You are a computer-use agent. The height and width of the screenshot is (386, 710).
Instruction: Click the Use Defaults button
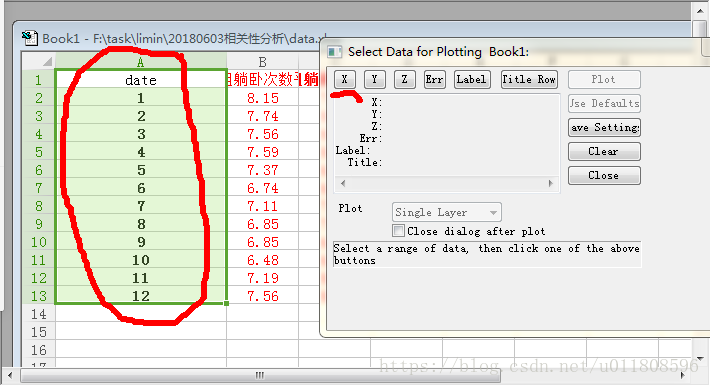[604, 103]
